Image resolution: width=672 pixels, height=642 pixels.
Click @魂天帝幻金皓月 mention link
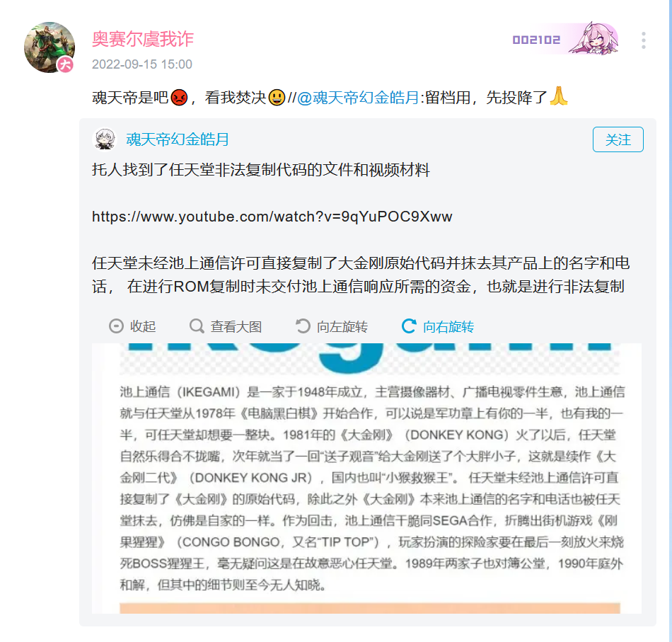coord(358,98)
